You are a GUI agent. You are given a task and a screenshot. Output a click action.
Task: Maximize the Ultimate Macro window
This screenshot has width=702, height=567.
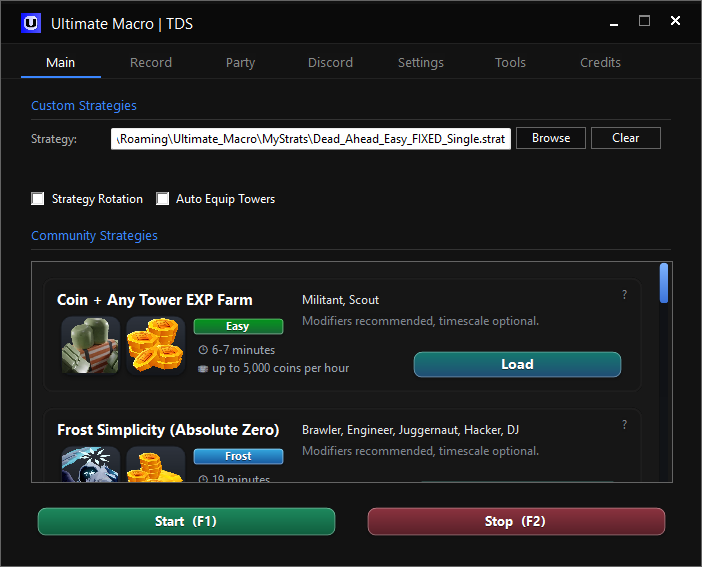pyautogui.click(x=644, y=21)
